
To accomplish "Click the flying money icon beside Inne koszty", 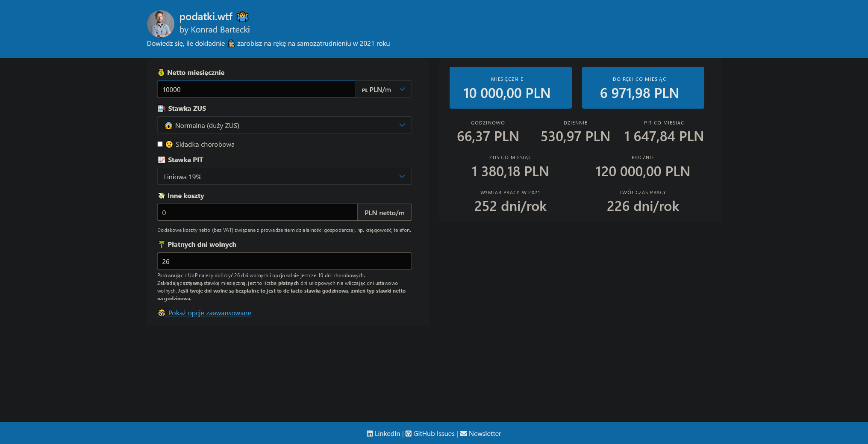I will click(x=161, y=196).
